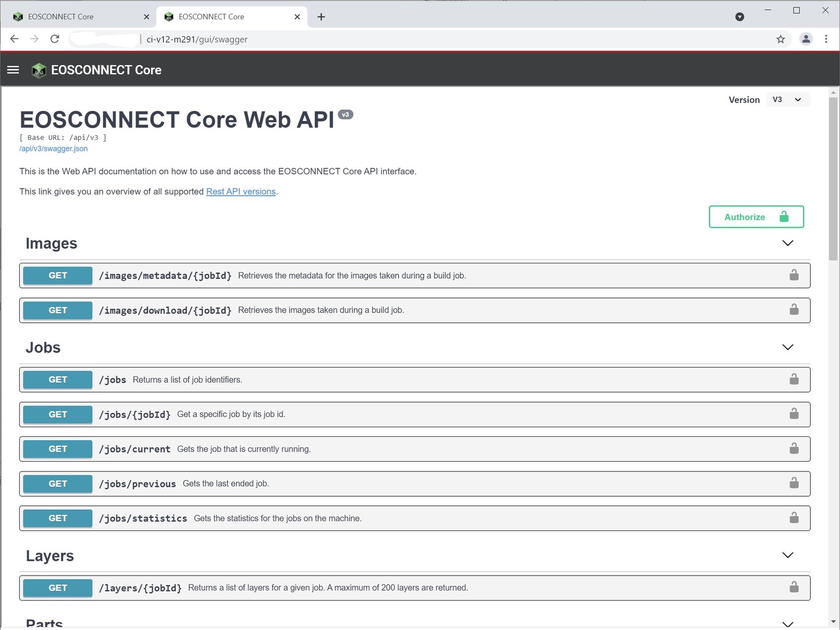Click lock icon on /jobs/current row
This screenshot has height=630, width=840.
(794, 448)
